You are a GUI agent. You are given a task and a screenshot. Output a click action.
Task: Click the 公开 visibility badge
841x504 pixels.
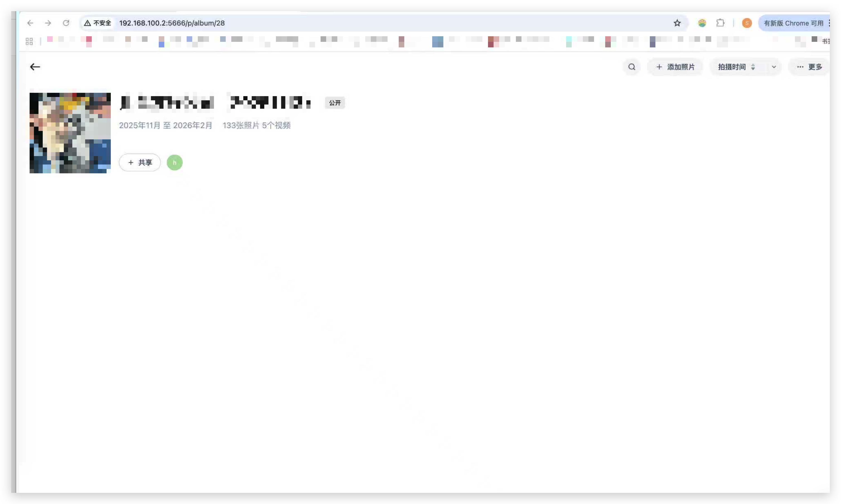335,103
